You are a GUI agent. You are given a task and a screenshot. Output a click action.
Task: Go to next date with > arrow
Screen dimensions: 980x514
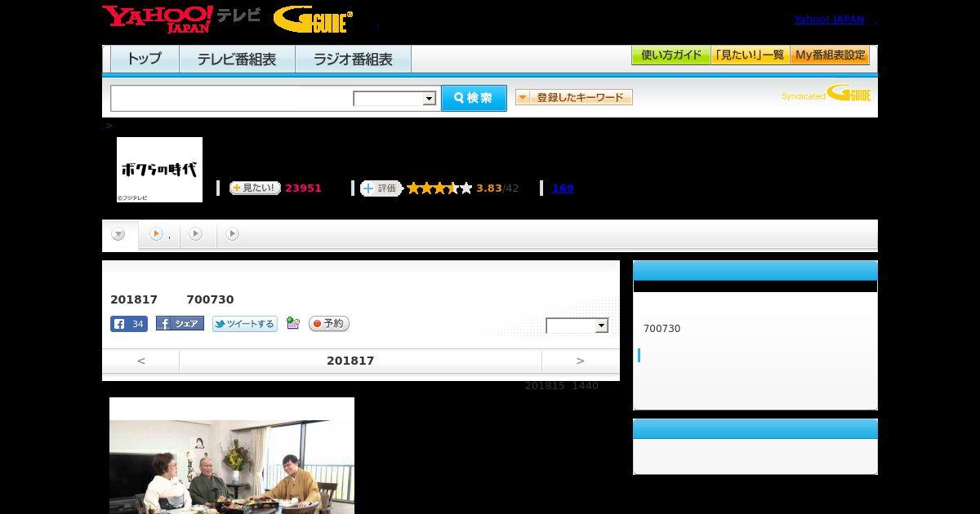point(581,361)
